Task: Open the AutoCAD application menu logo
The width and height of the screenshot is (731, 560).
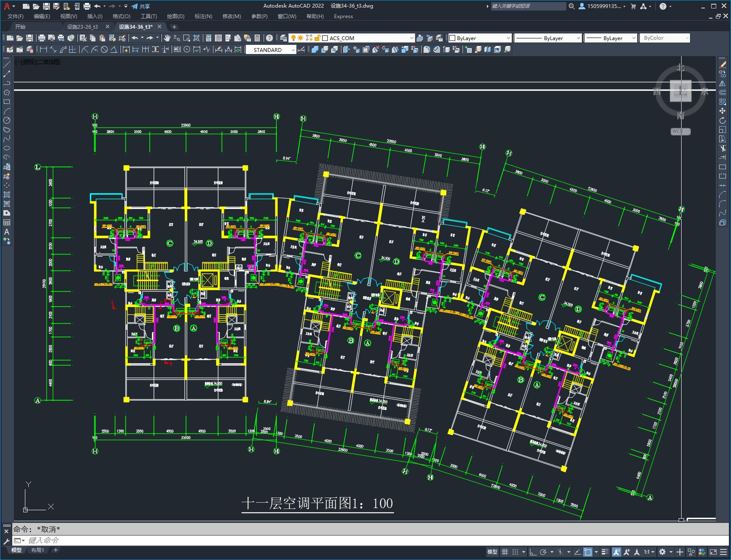Action: click(7, 6)
